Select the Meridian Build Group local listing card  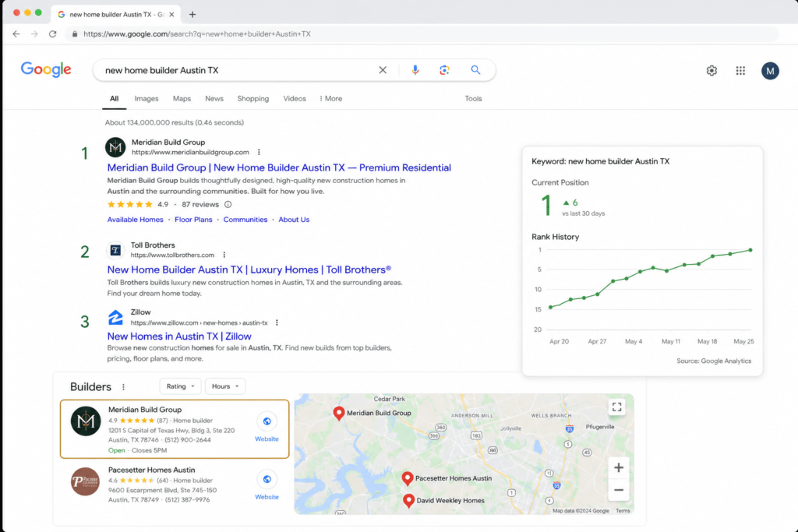[175, 428]
